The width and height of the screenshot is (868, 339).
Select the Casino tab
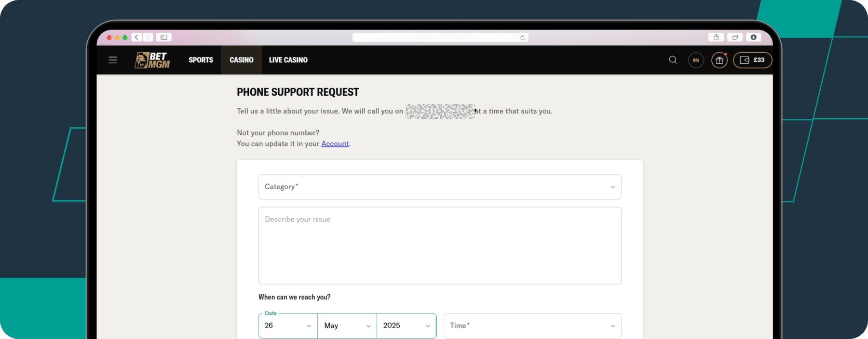(242, 60)
